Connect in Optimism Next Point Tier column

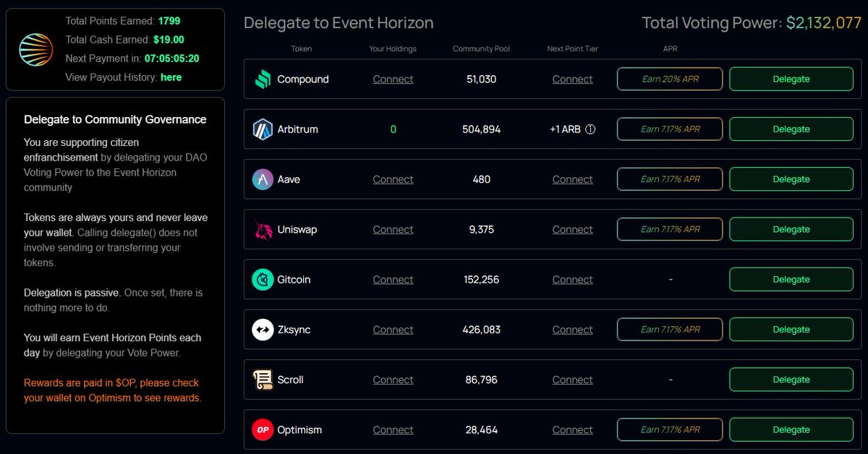(x=572, y=429)
